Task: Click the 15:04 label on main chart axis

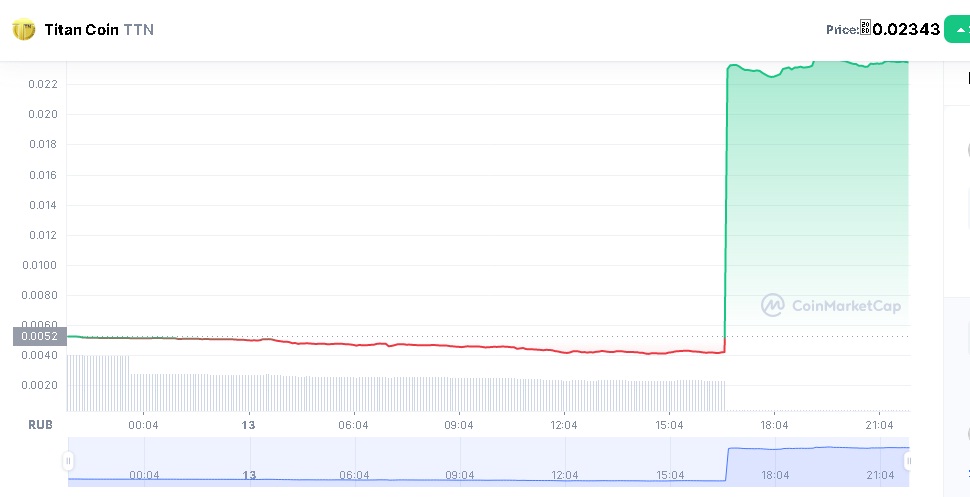Action: 669,425
